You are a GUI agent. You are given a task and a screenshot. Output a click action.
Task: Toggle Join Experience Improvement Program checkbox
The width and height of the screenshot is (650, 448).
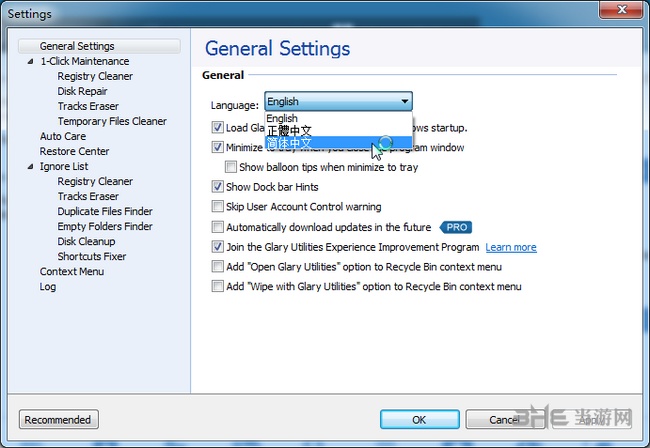tap(218, 247)
